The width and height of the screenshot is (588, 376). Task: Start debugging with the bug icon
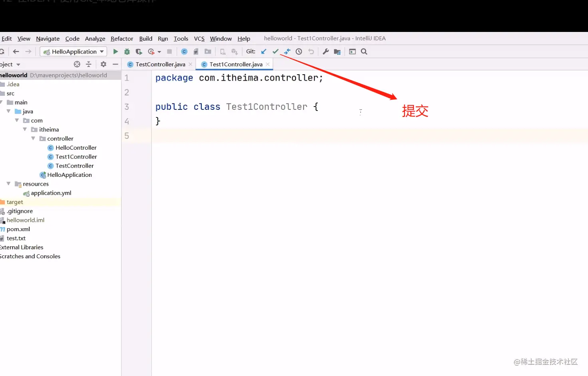[127, 51]
